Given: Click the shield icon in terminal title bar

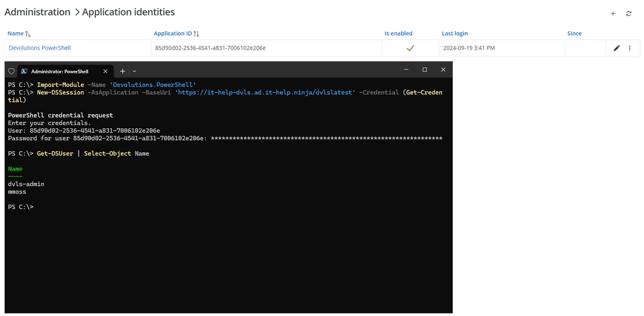Looking at the screenshot, I should (11, 71).
